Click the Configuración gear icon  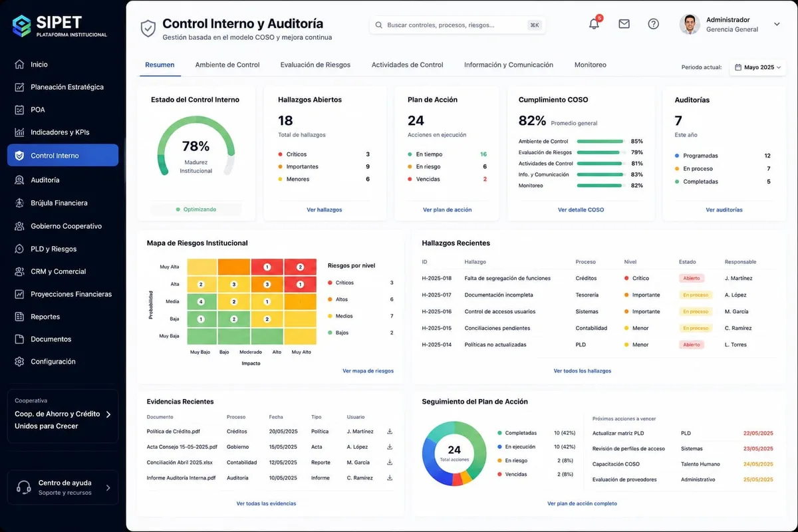(x=19, y=362)
